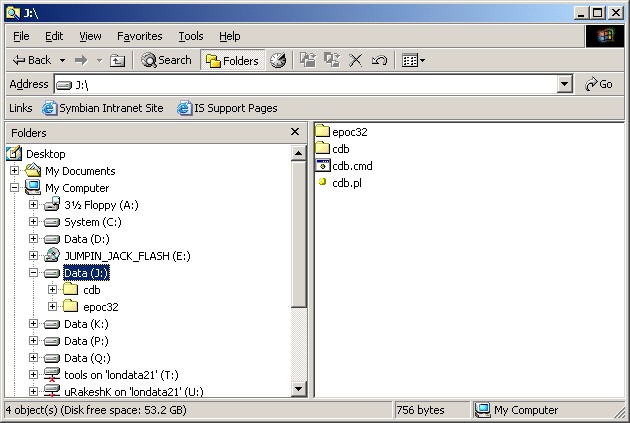The width and height of the screenshot is (630, 423).
Task: Open the IS Support Pages link
Action: tap(227, 108)
